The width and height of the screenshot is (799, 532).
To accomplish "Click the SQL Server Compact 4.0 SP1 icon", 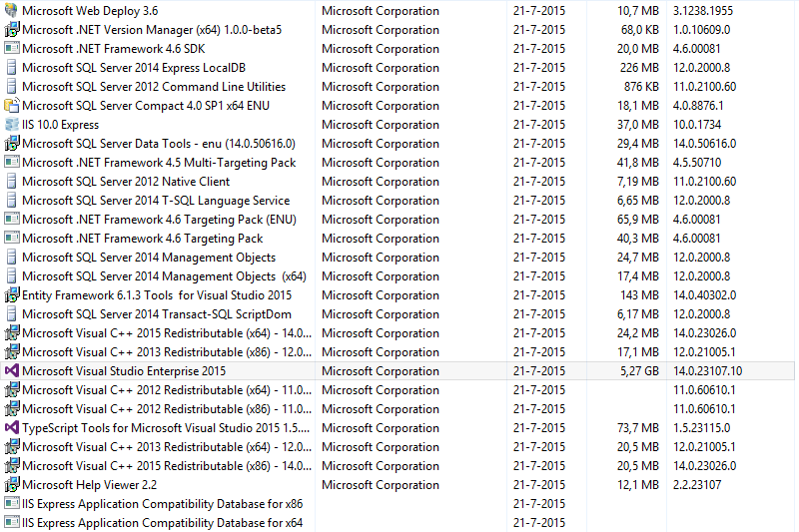I will point(12,106).
